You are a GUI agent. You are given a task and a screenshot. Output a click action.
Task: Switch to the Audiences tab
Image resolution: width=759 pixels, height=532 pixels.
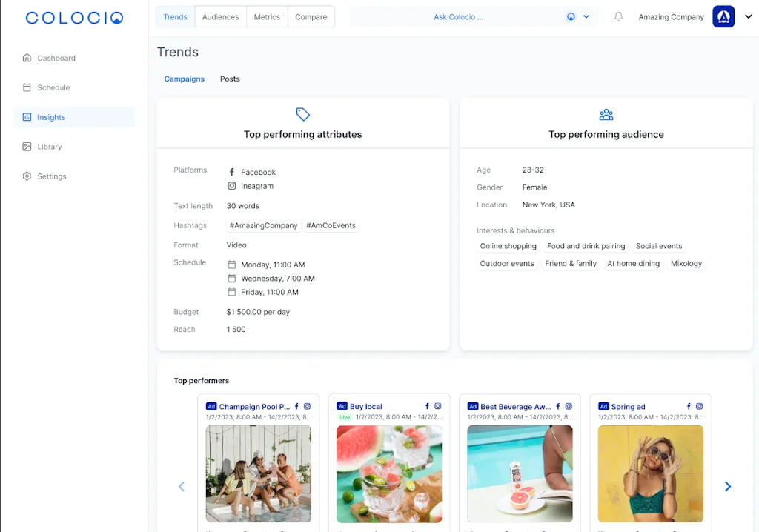click(x=220, y=17)
